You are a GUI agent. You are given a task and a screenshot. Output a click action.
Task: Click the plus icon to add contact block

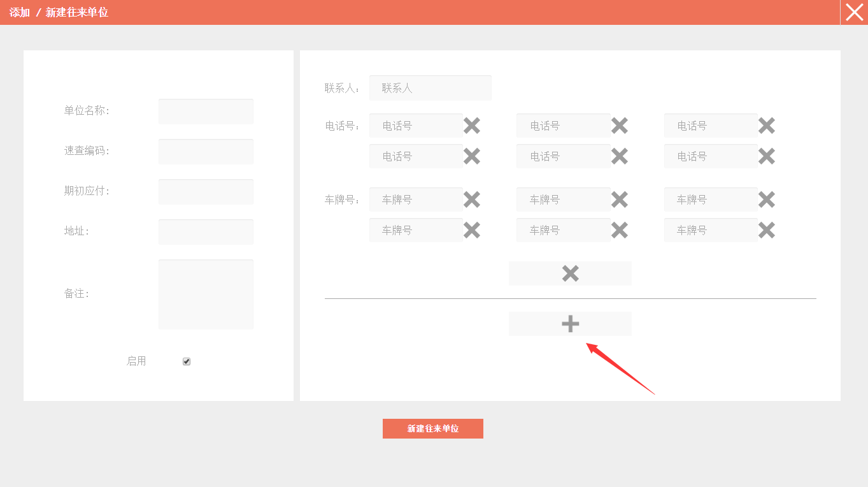click(x=570, y=324)
